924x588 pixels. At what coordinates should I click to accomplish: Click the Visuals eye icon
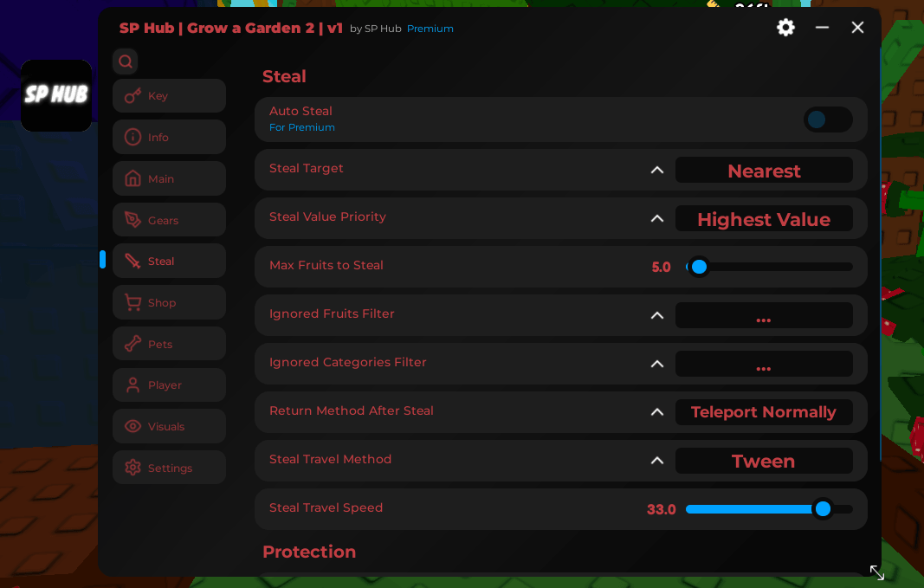pos(132,426)
